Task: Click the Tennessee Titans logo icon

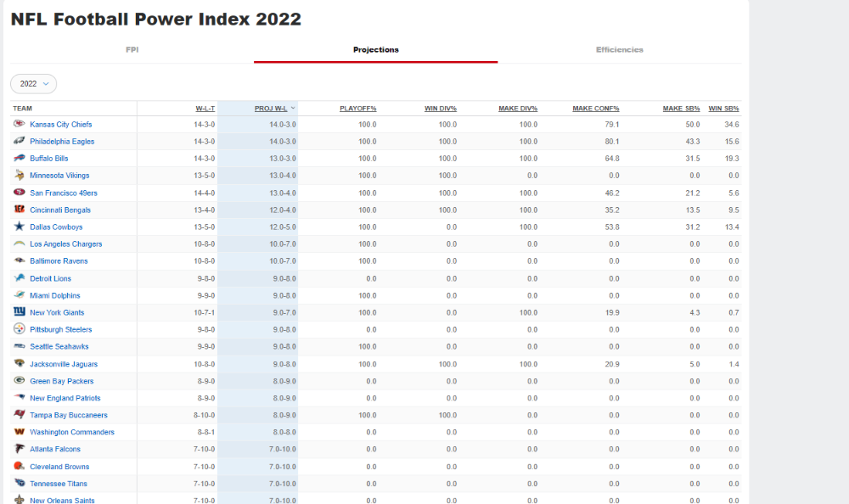Action: point(20,483)
